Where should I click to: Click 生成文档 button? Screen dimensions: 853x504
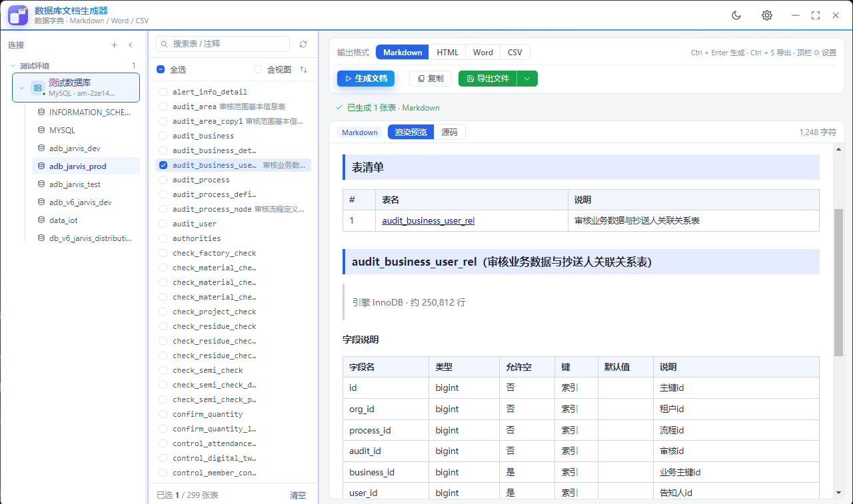(x=366, y=79)
